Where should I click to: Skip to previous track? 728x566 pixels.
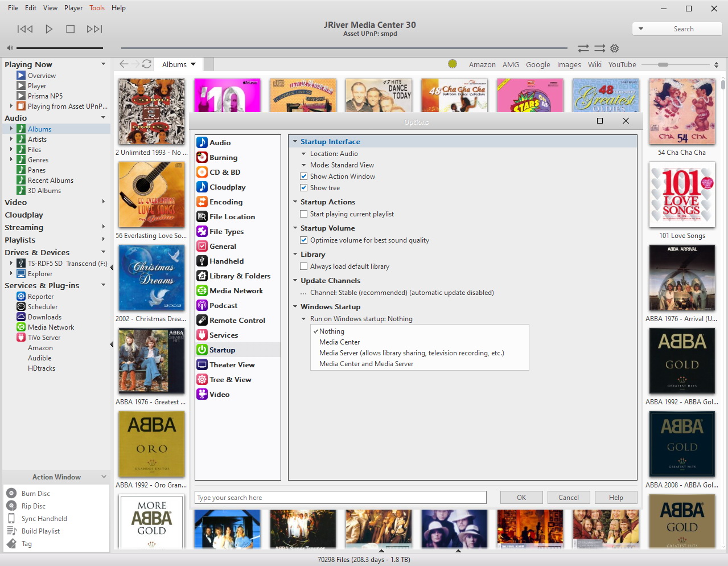point(25,29)
